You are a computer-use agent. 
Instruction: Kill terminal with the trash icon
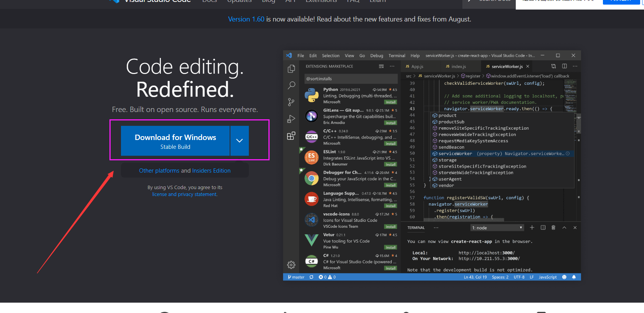click(x=553, y=227)
